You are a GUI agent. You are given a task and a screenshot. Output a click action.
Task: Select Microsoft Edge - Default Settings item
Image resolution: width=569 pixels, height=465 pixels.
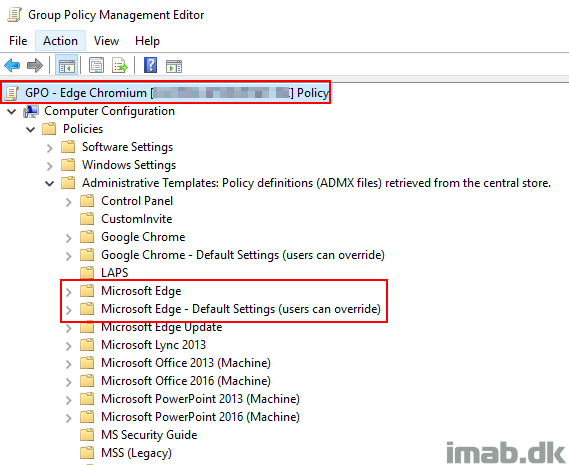[241, 309]
